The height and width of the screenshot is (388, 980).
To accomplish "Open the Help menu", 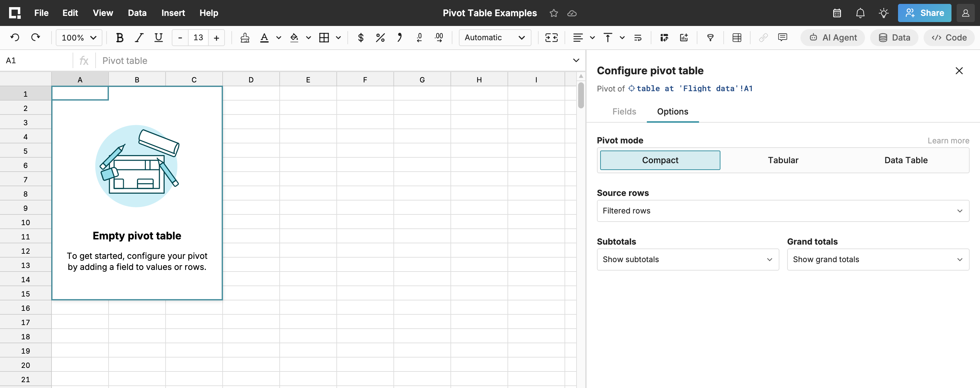I will [x=208, y=13].
